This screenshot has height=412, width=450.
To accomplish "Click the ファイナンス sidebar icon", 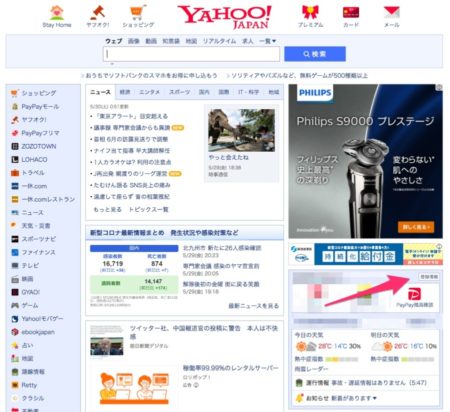I will [15, 252].
